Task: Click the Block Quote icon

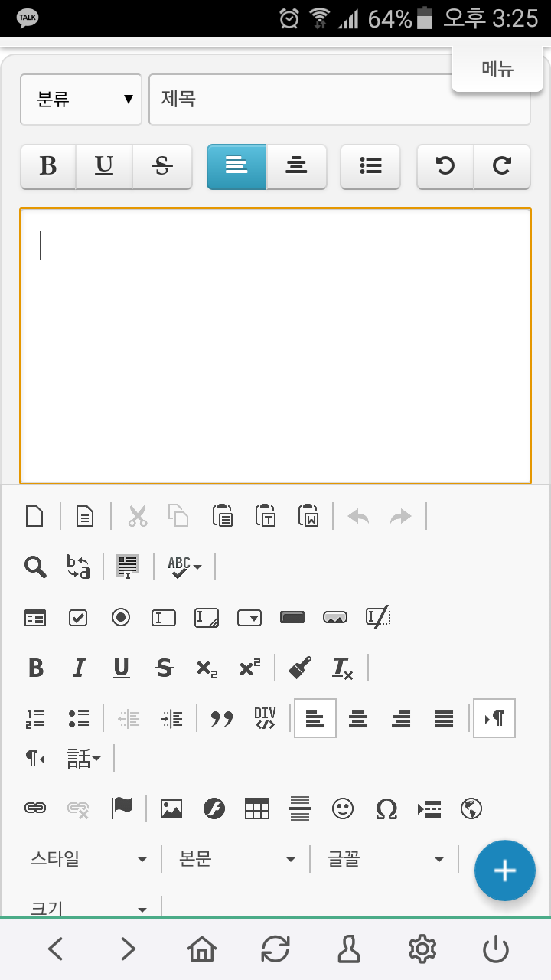Action: [222, 719]
